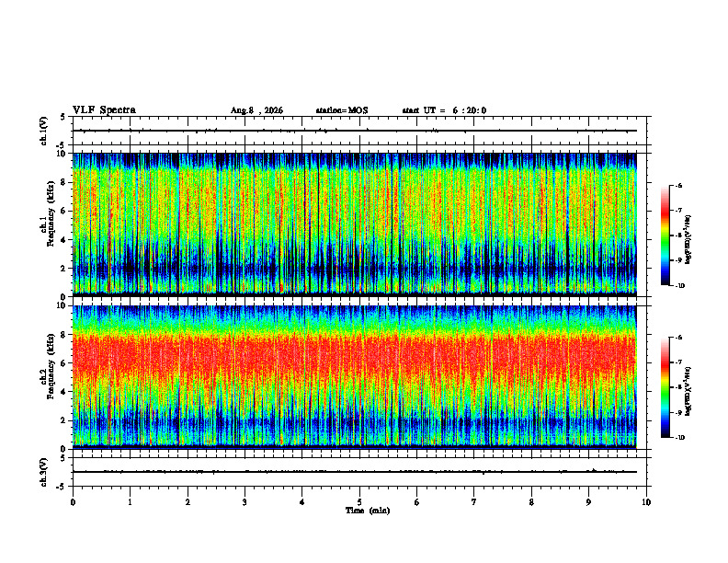The width and height of the screenshot is (728, 563).
Task: Click the time axis tick label "1"
Action: tap(130, 502)
